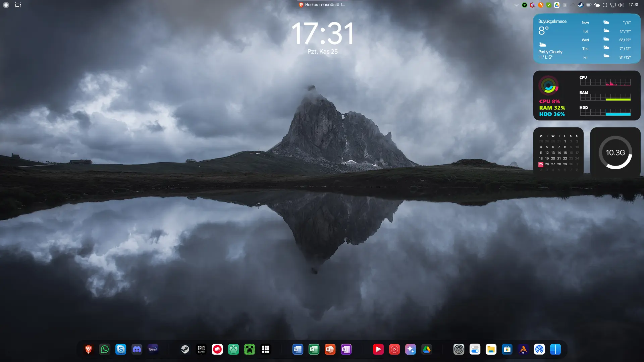Switch to the Herkes masaüstü Brave window

click(x=322, y=5)
